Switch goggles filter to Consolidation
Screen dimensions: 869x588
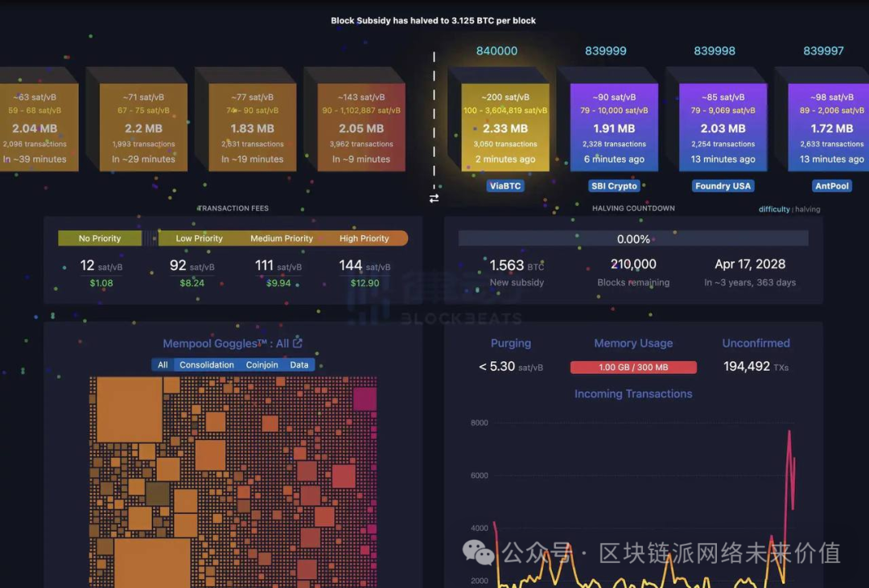pos(207,365)
